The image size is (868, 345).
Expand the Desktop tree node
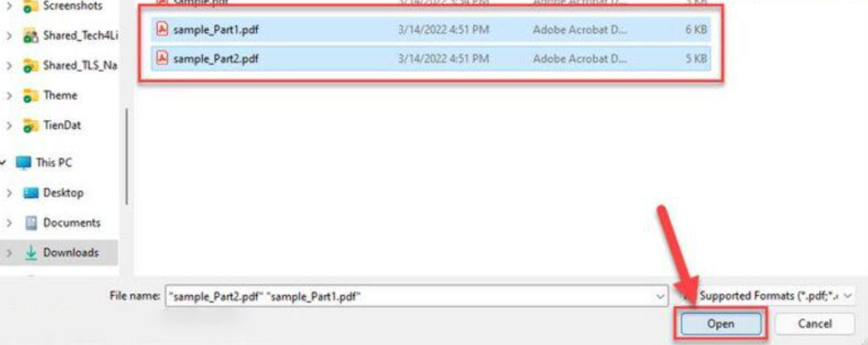(8, 192)
